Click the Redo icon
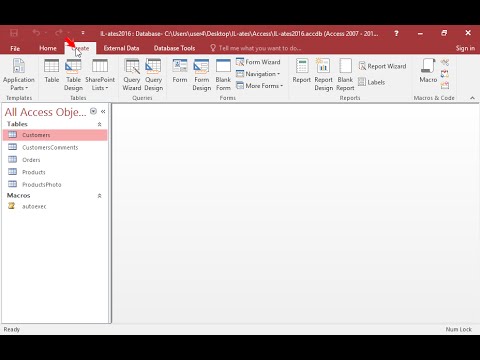Image resolution: width=480 pixels, height=360 pixels. [59, 33]
